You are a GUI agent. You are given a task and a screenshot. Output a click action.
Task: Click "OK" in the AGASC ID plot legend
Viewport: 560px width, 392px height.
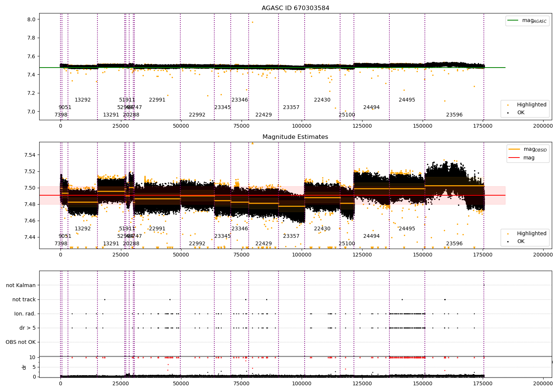[x=521, y=112]
